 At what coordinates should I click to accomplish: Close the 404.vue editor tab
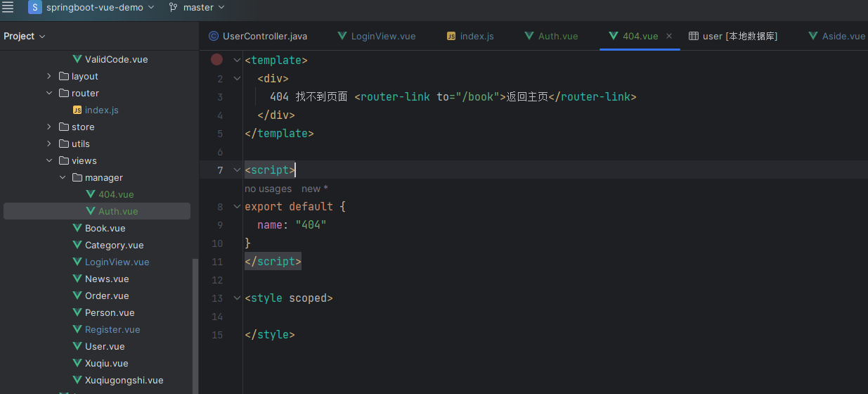[x=669, y=36]
